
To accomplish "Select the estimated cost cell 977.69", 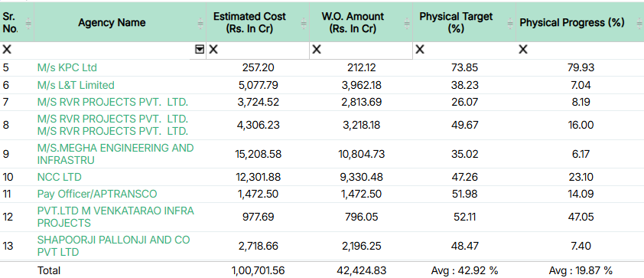I will pyautogui.click(x=258, y=217).
